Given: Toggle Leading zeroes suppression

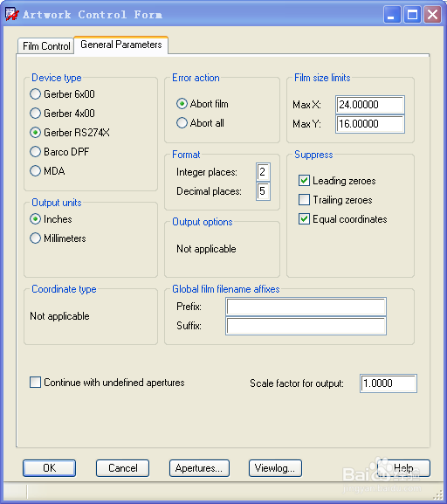Looking at the screenshot, I should pyautogui.click(x=337, y=181).
